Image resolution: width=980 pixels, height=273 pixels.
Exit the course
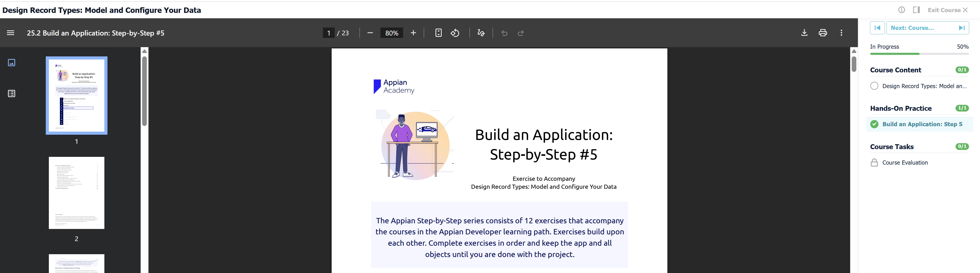point(947,10)
